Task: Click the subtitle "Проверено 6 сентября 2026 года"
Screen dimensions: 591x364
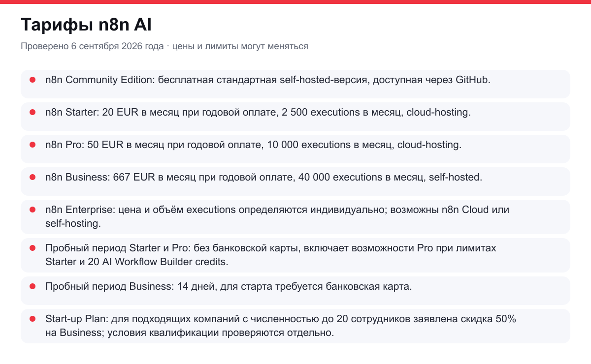Action: point(92,46)
